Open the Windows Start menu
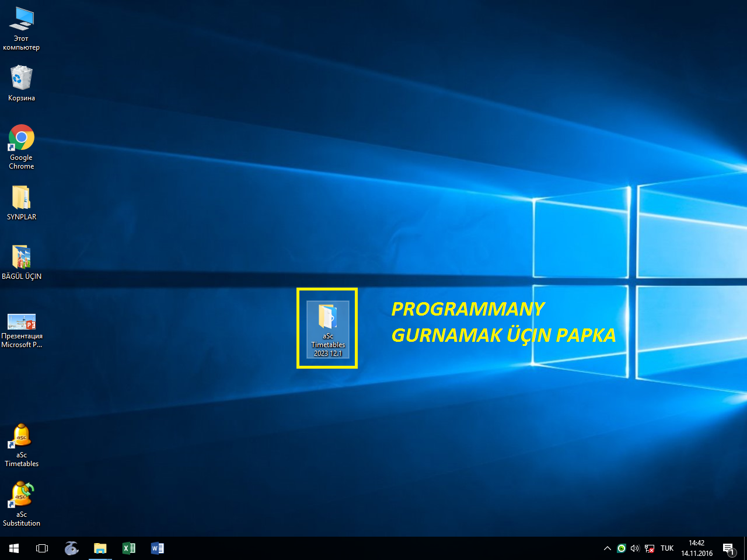Screen dimensions: 747x560 point(14,548)
